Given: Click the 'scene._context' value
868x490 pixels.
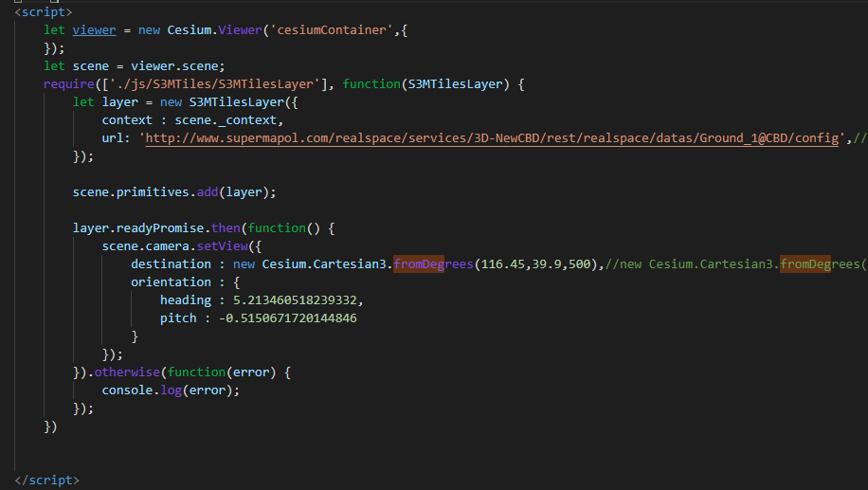Looking at the screenshot, I should (226, 120).
